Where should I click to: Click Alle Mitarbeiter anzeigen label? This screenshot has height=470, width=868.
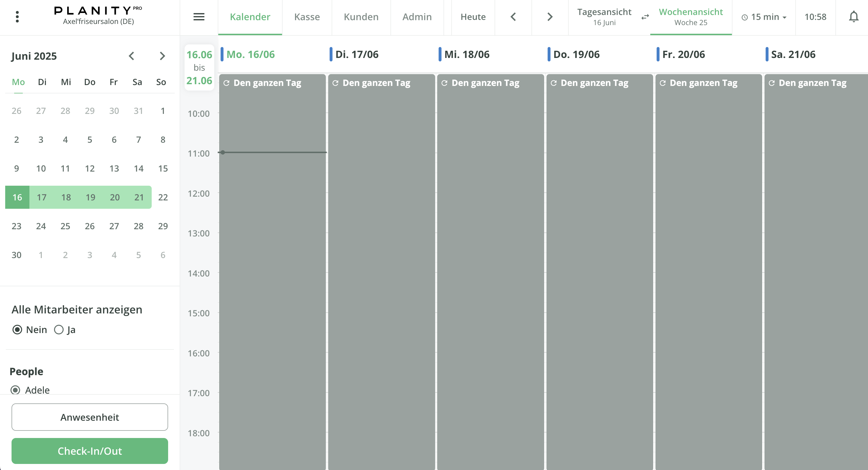tap(77, 309)
